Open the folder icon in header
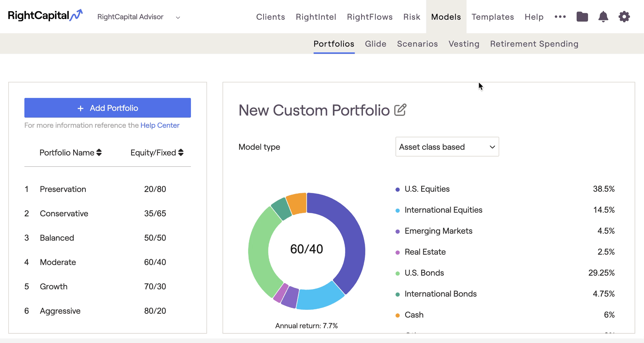Image resolution: width=644 pixels, height=343 pixels. pyautogui.click(x=582, y=16)
